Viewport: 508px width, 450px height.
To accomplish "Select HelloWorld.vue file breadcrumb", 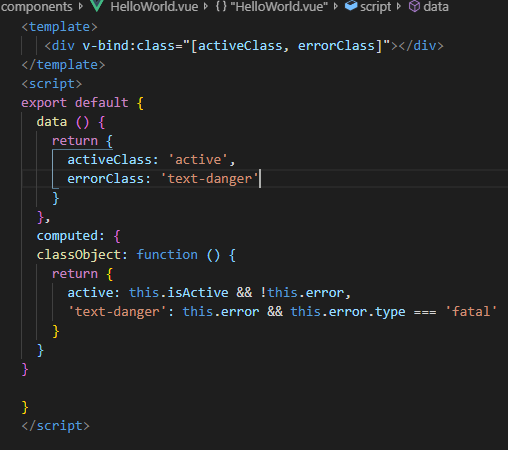I will tap(154, 7).
